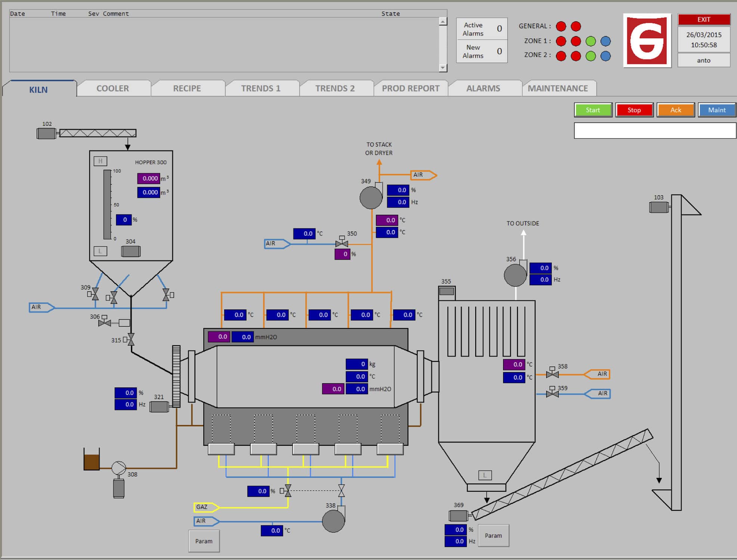Toggle air valve 350

tap(342, 245)
